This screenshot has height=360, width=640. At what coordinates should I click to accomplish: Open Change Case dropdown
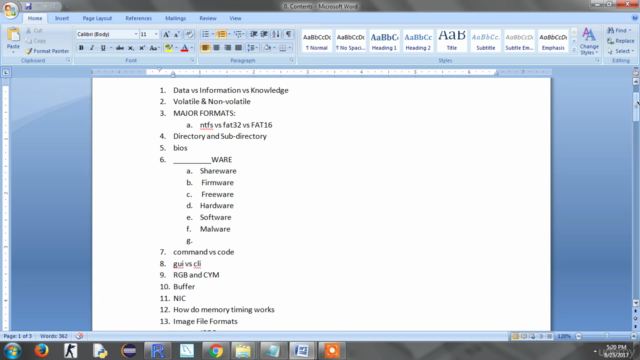coord(154,48)
